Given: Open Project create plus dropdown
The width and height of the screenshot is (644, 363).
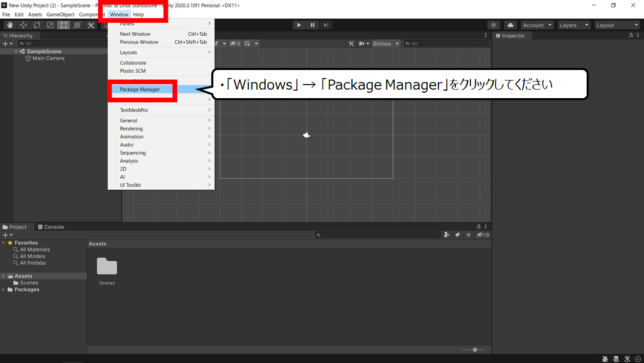Looking at the screenshot, I should (7, 235).
